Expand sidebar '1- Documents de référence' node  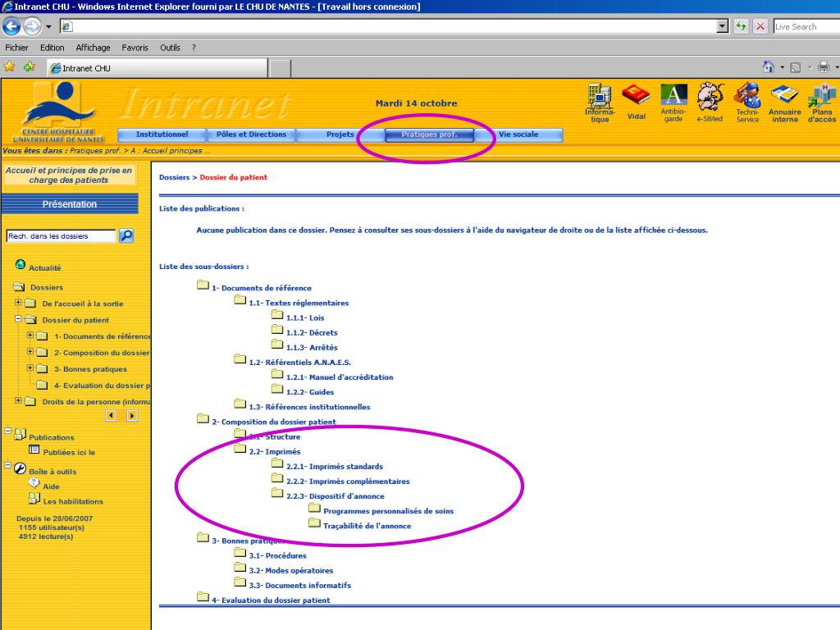(x=30, y=336)
